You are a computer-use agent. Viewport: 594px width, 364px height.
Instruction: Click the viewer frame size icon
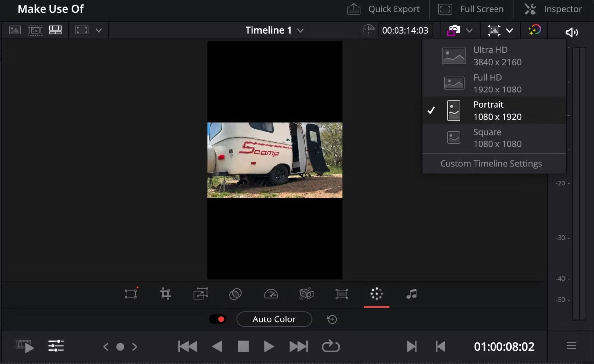pyautogui.click(x=81, y=30)
